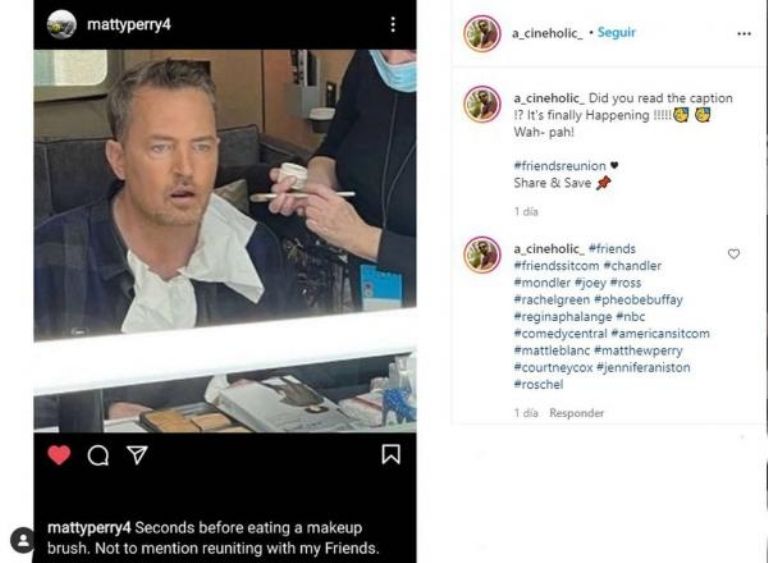Open the #friendsreunion hashtag
The height and width of the screenshot is (563, 768).
(559, 166)
